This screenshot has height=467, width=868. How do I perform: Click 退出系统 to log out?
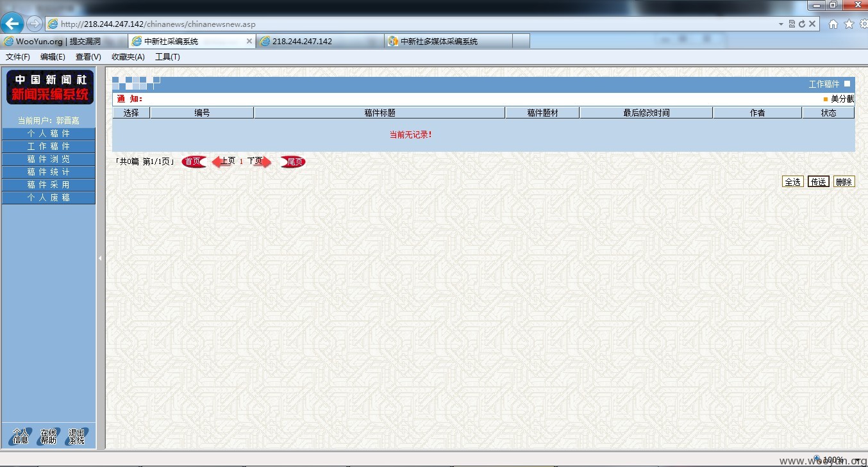[76, 436]
